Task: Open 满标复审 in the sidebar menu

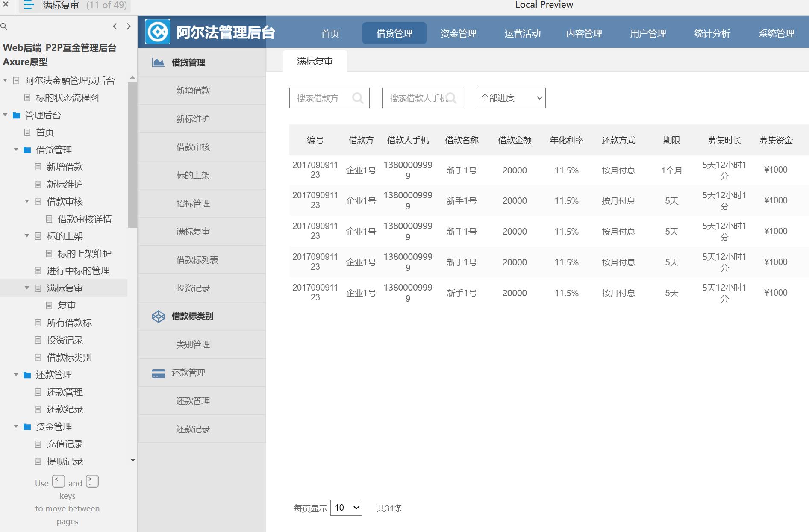Action: [202, 232]
